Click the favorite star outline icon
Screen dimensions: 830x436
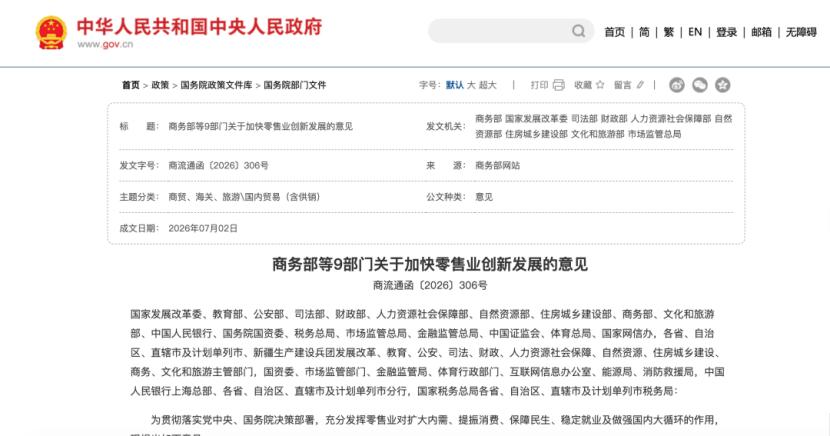point(600,85)
